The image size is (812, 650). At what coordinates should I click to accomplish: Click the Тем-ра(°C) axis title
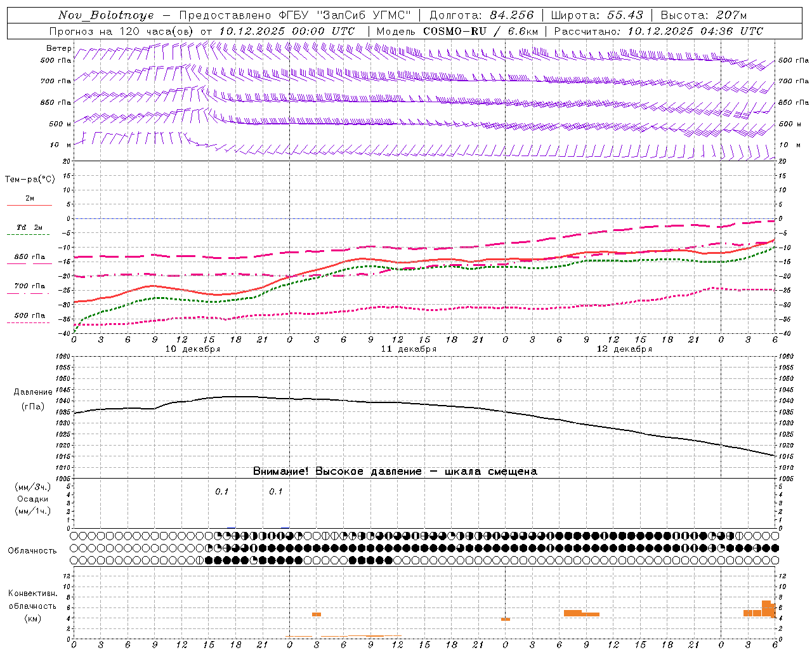pos(30,180)
